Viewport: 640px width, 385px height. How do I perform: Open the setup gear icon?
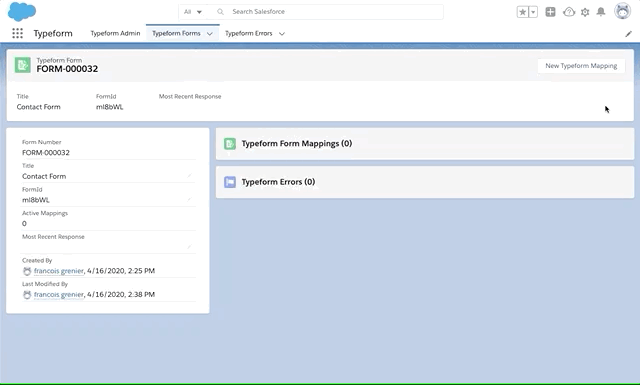(585, 12)
